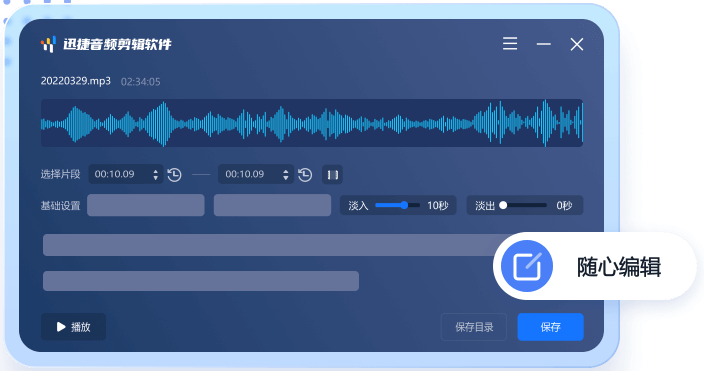
Task: Click the segment selection bracket icon
Action: click(332, 175)
